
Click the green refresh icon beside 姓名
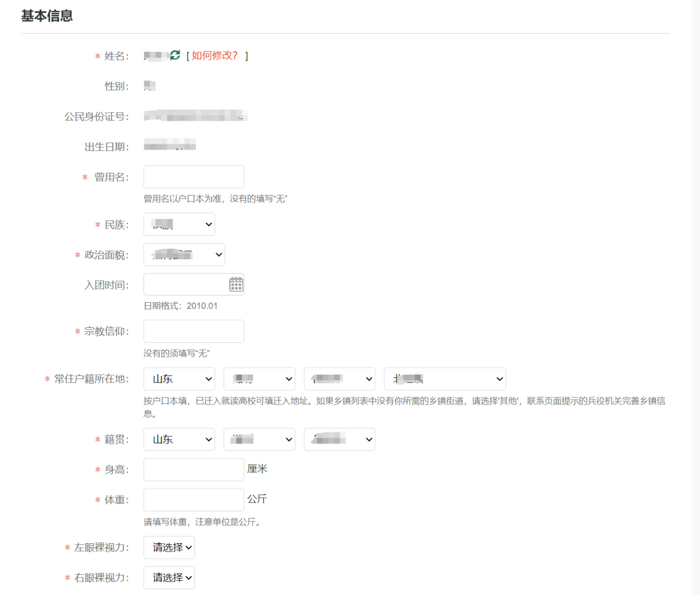pos(175,56)
